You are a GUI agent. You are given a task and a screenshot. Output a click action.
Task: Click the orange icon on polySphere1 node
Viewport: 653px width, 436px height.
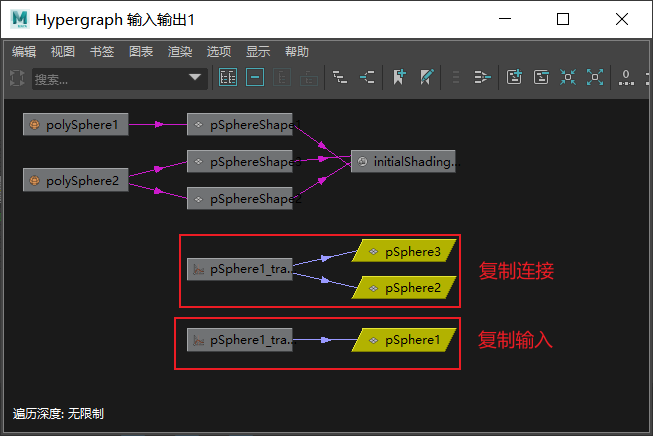click(x=34, y=124)
